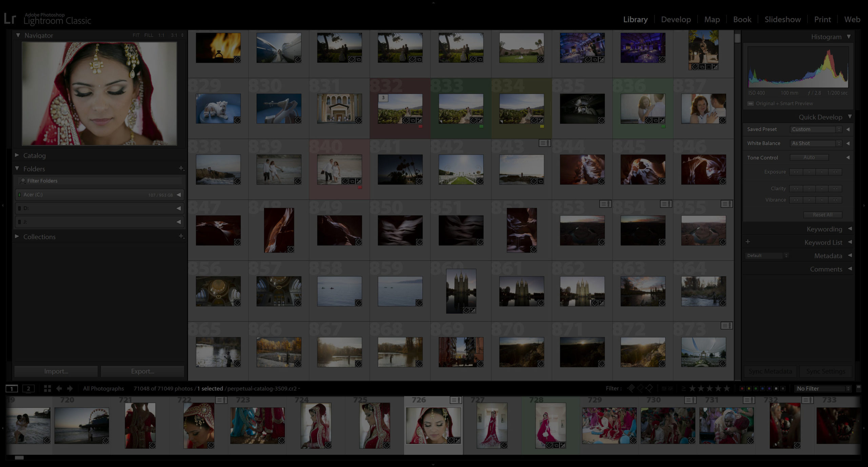
Task: Select filmstrip thumbnail 728
Action: tap(550, 425)
